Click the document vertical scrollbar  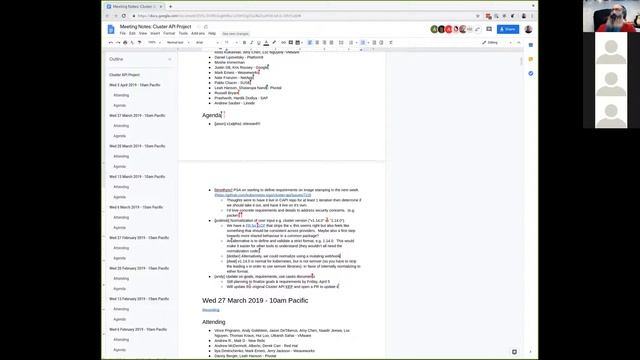point(521,61)
